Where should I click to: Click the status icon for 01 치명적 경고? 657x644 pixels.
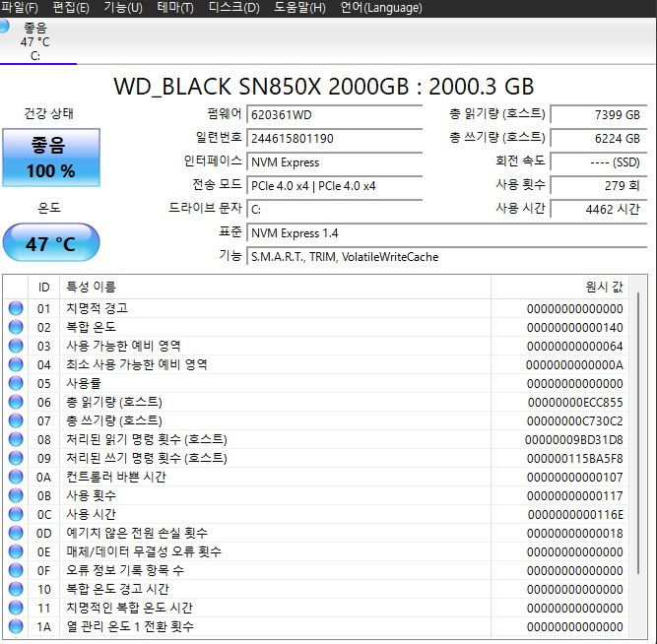click(16, 308)
